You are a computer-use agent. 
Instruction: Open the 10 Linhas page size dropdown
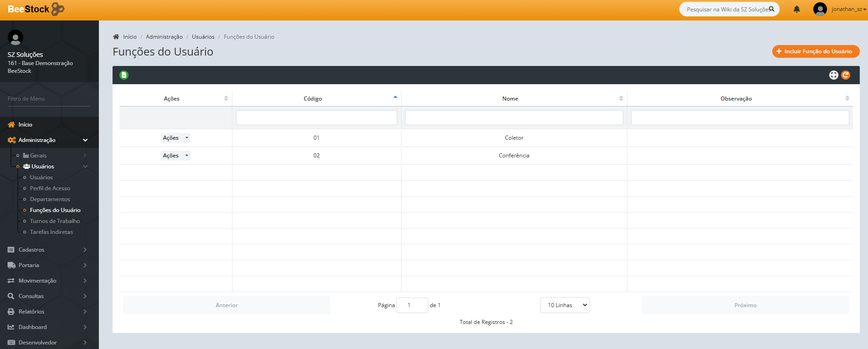[564, 305]
